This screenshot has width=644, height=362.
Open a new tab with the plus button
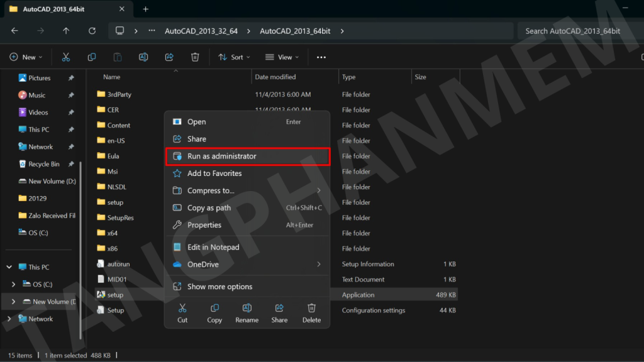coord(146,9)
